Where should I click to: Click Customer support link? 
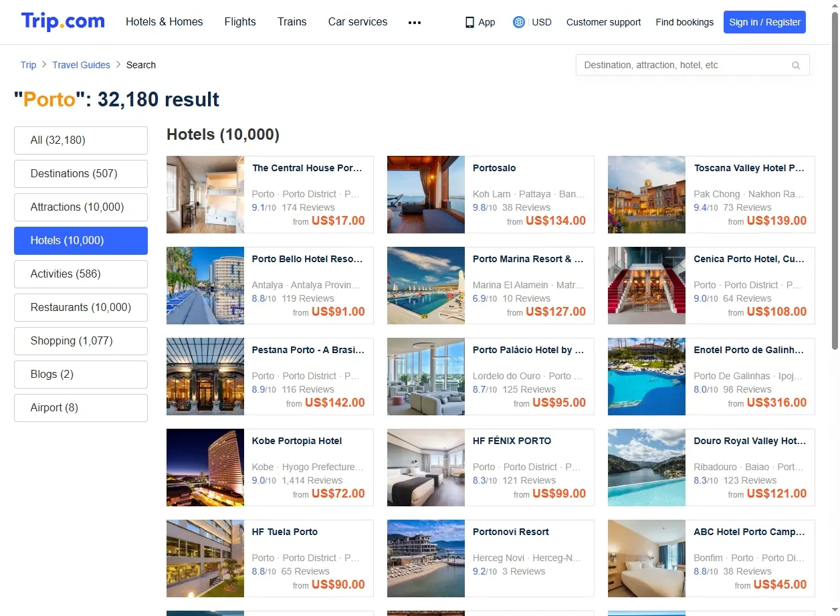pyautogui.click(x=603, y=22)
